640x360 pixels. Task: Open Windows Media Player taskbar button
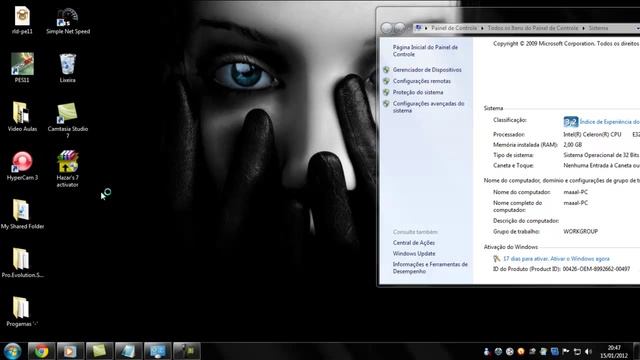click(70, 351)
